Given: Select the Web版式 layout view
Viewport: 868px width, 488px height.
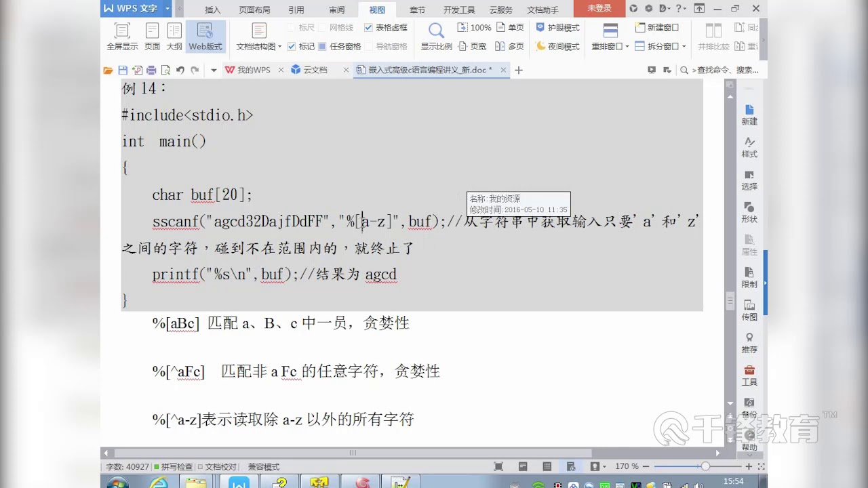Looking at the screenshot, I should (205, 37).
